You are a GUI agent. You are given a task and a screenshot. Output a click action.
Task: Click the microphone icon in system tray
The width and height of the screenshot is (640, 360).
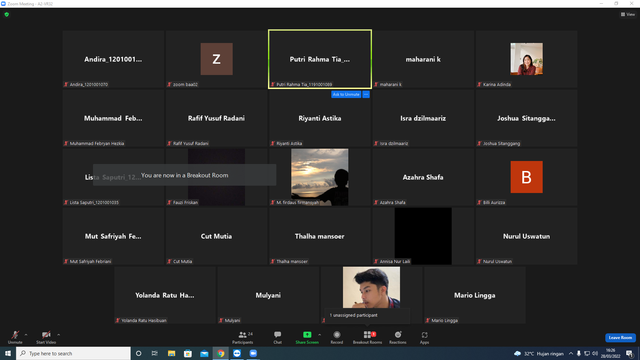pyautogui.click(x=578, y=353)
